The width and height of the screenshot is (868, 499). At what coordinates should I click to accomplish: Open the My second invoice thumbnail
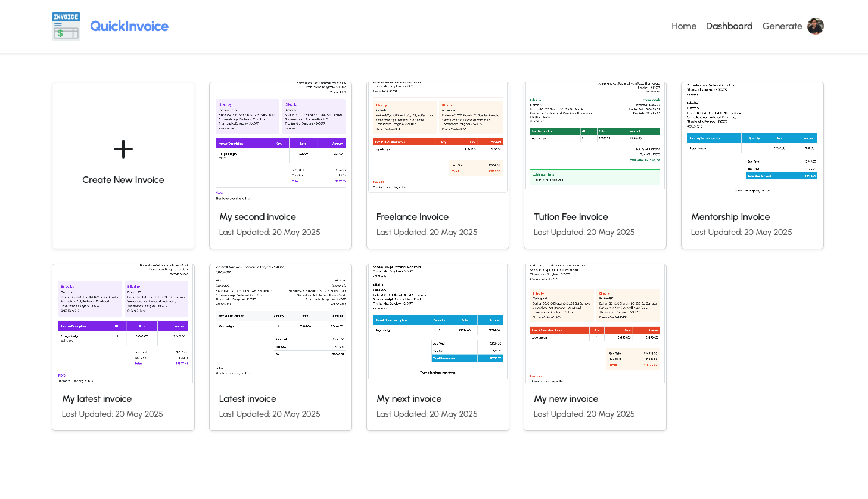tap(281, 141)
